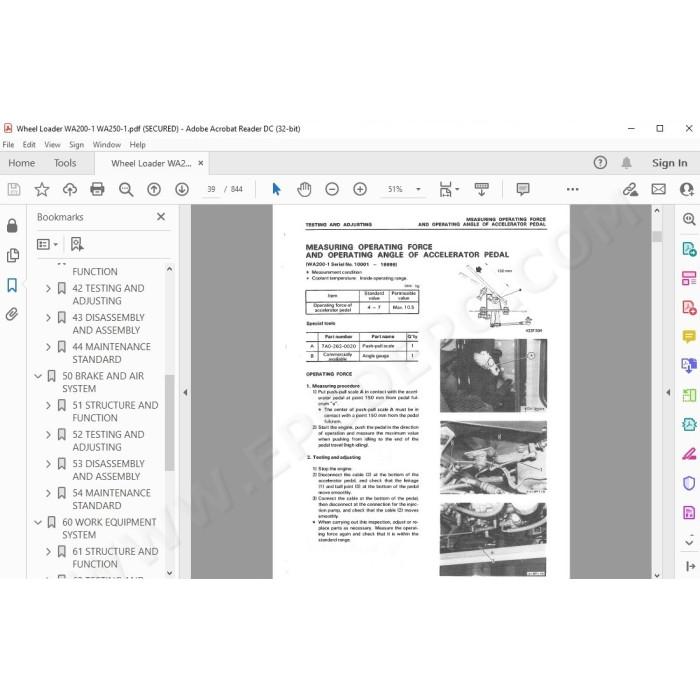
Task: Open the search tool in right pane
Action: tap(689, 219)
